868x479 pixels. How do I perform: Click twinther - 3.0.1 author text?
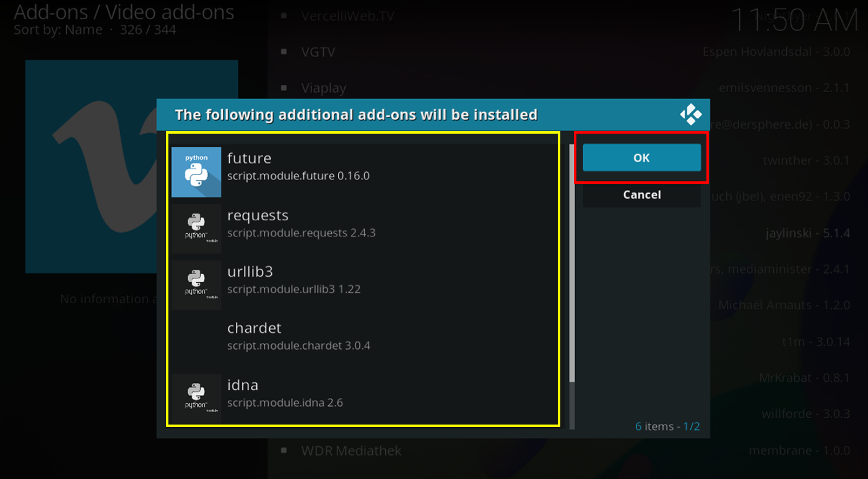[807, 160]
